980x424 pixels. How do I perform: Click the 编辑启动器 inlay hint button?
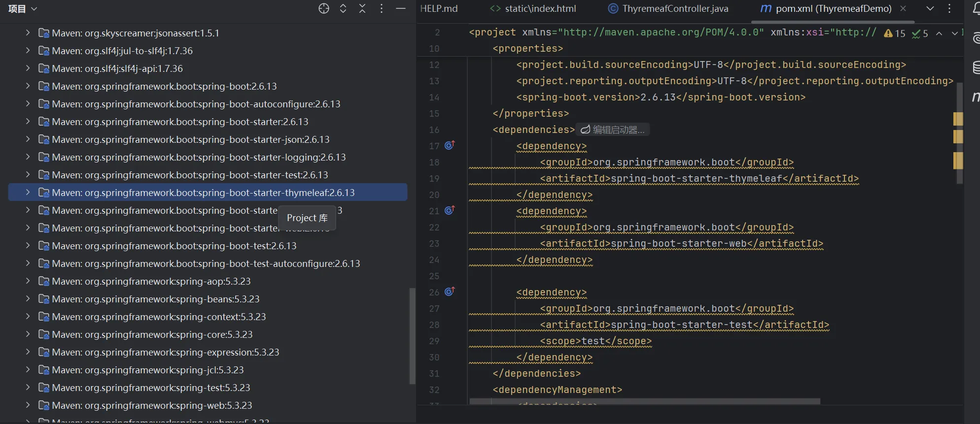coord(613,130)
